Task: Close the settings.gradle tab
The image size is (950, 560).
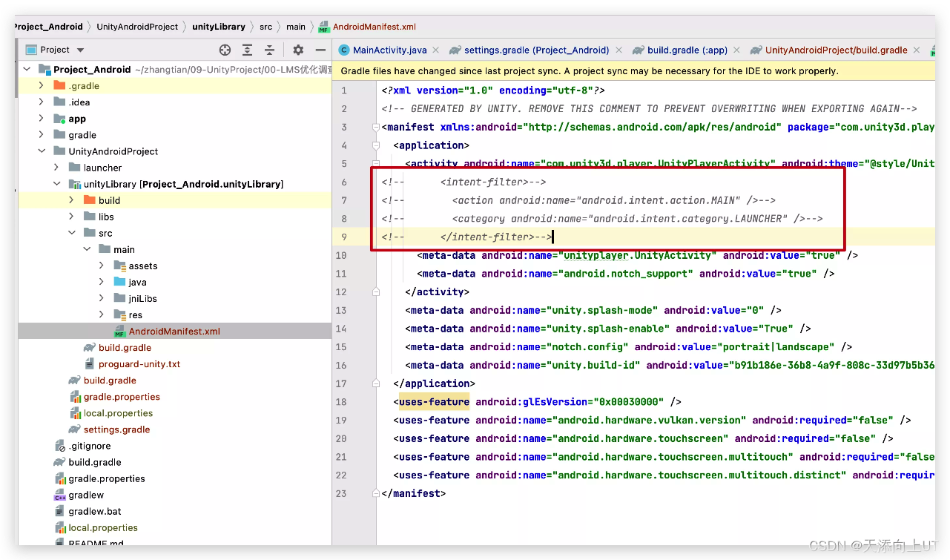Action: [x=619, y=50]
